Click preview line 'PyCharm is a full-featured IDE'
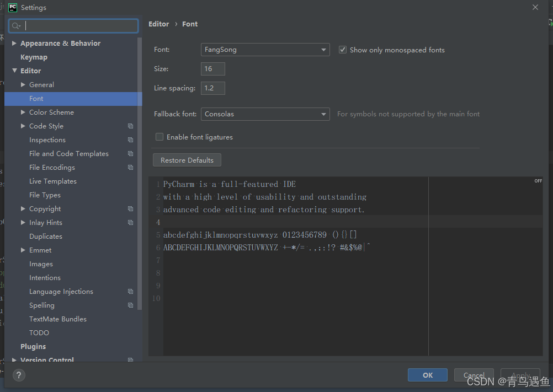The image size is (553, 392). coord(230,184)
